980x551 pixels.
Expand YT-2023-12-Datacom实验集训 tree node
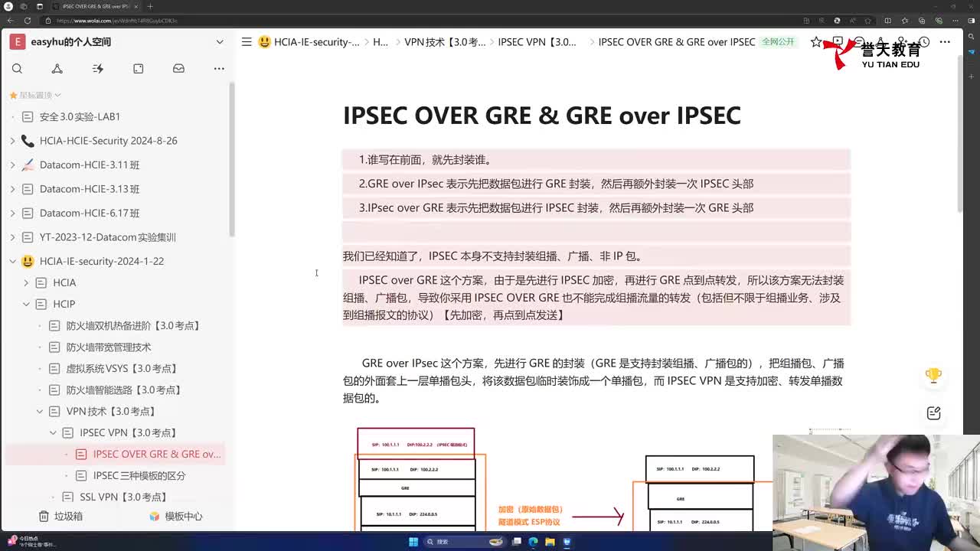click(x=12, y=237)
